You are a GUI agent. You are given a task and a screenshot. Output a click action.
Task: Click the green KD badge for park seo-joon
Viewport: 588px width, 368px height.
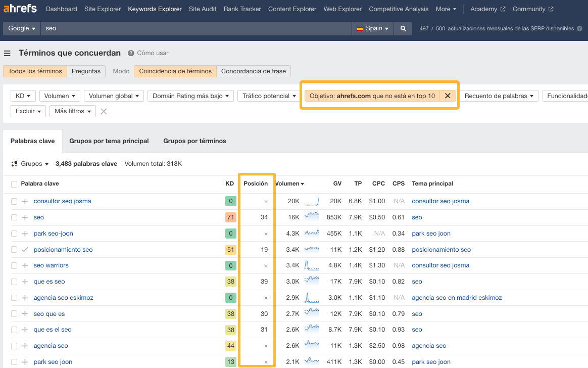pyautogui.click(x=230, y=233)
